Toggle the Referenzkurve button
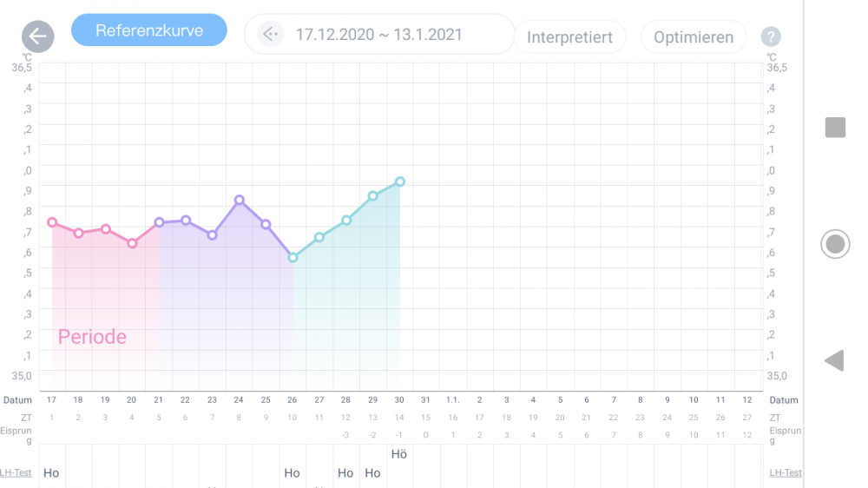 pos(149,30)
